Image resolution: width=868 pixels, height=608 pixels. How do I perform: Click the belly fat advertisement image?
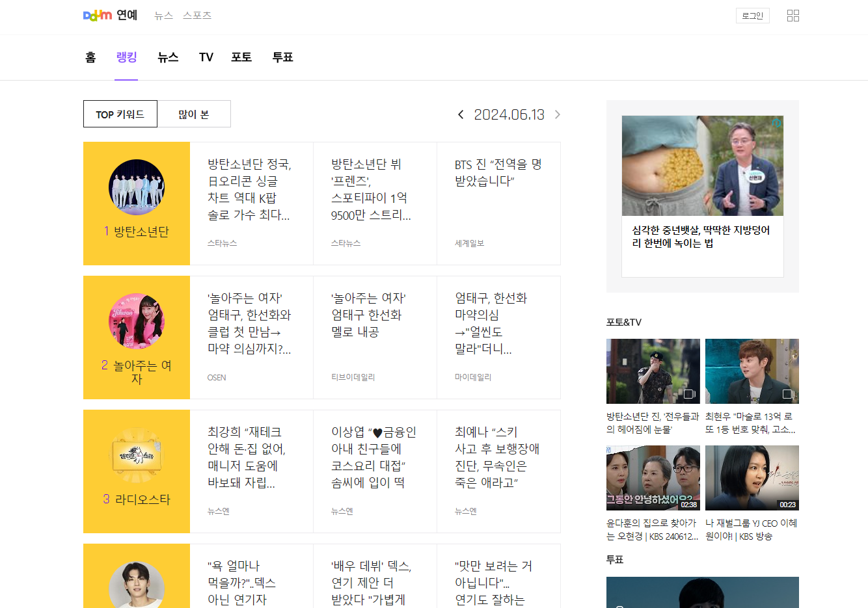[703, 166]
